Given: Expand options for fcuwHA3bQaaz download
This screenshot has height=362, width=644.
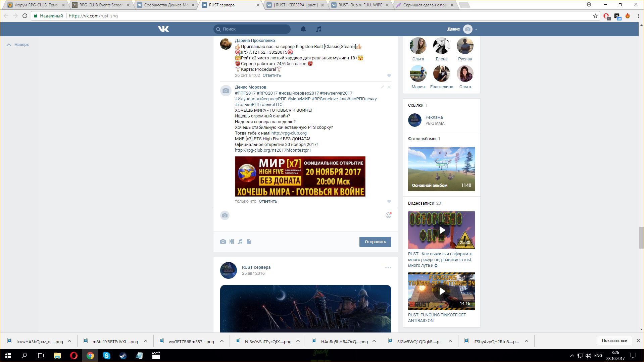Looking at the screenshot, I should point(69,341).
